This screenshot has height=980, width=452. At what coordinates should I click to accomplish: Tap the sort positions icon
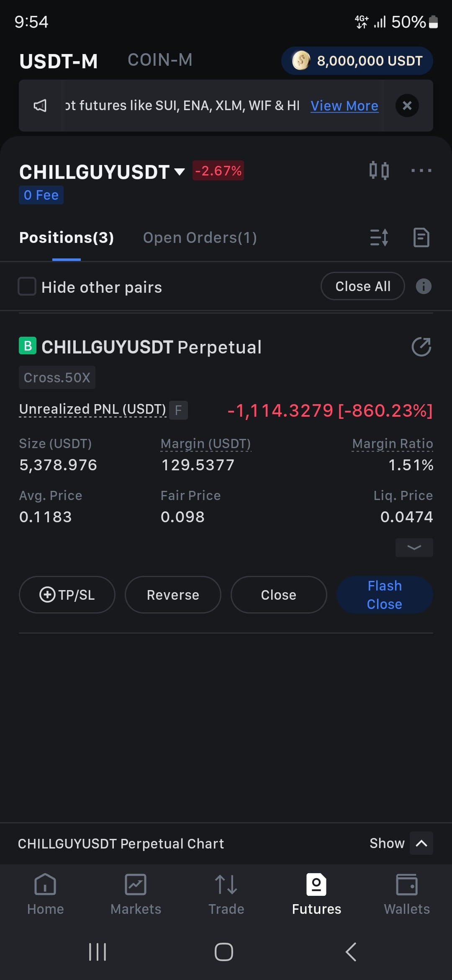click(x=379, y=237)
